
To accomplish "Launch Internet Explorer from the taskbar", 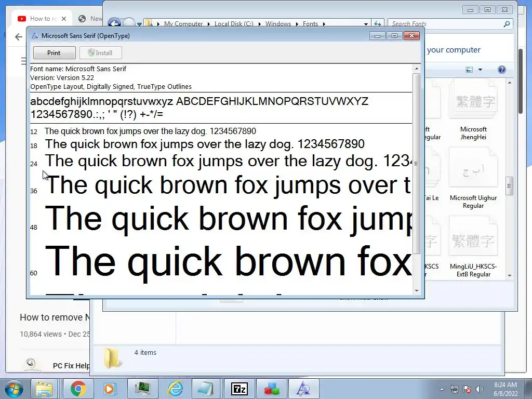I will [x=175, y=389].
